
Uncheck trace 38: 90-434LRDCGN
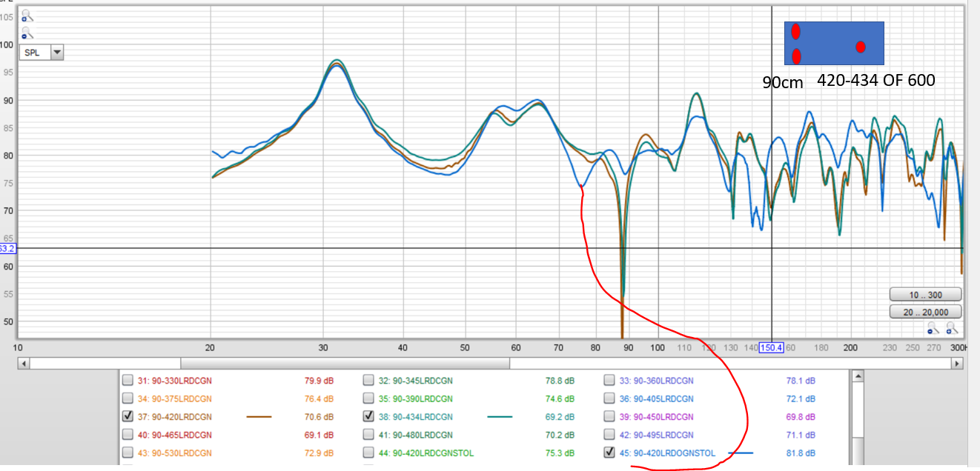coord(368,417)
